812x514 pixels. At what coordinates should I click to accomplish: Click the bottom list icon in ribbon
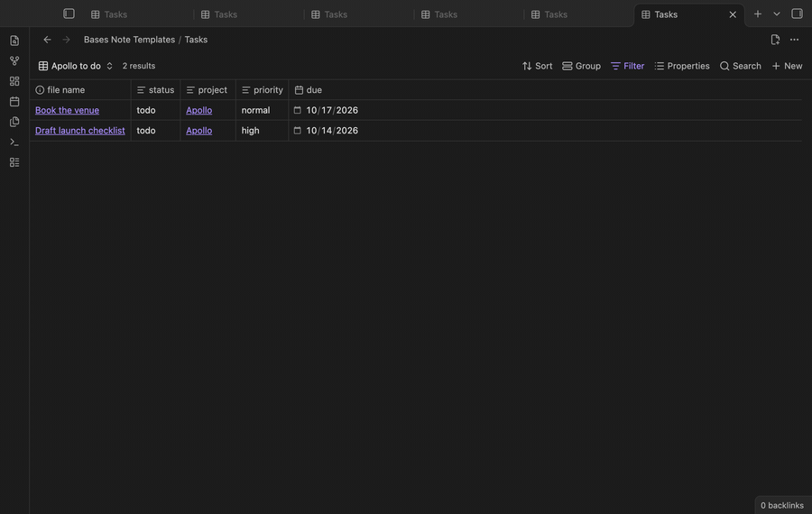coord(14,162)
